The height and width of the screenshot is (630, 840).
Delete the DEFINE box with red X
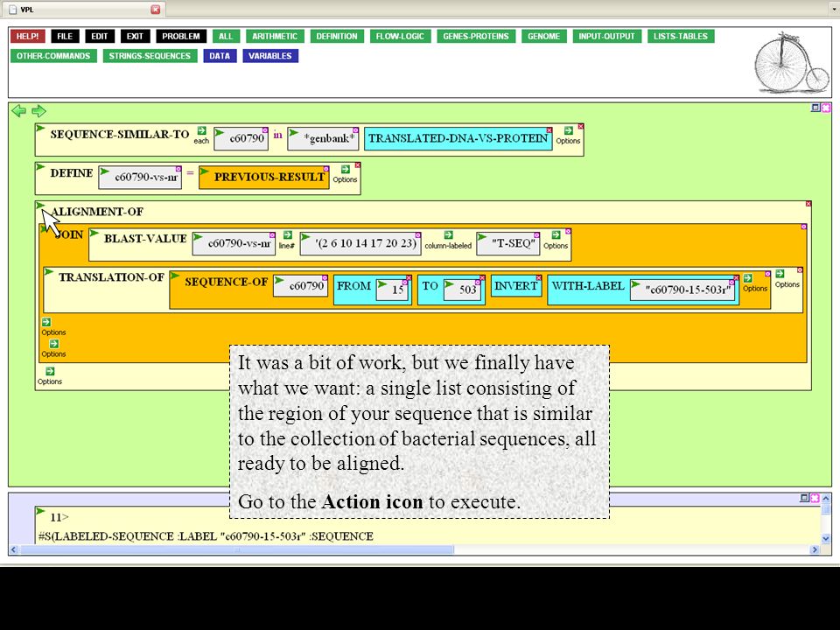[x=358, y=165]
